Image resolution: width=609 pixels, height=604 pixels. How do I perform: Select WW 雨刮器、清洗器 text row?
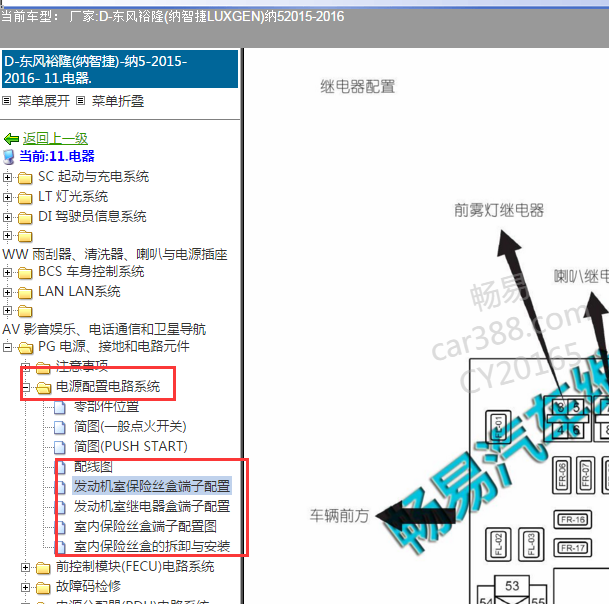[x=115, y=254]
